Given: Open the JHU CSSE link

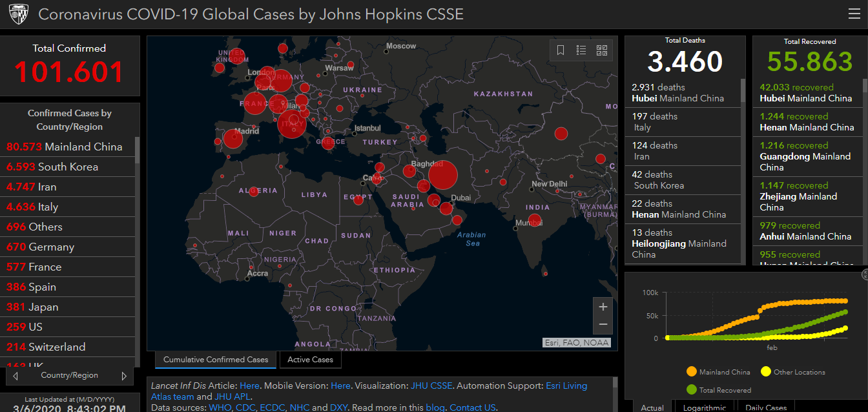Looking at the screenshot, I should (x=431, y=386).
